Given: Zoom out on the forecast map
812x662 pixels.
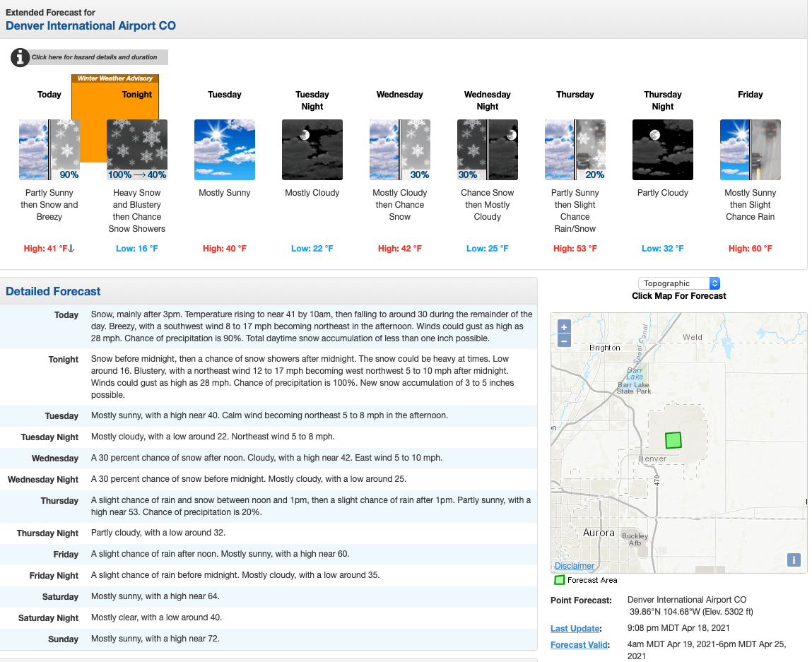Looking at the screenshot, I should click(x=564, y=340).
